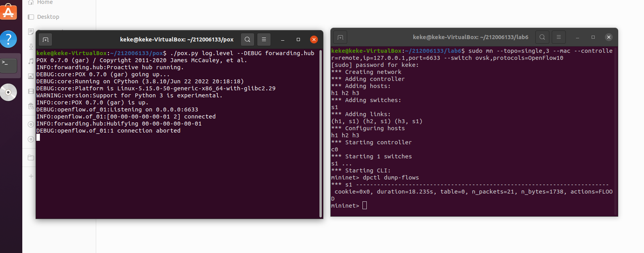Screen dimensions: 644x253
Task: Click the '*** Configuring hosts' line
Action: coord(368,128)
